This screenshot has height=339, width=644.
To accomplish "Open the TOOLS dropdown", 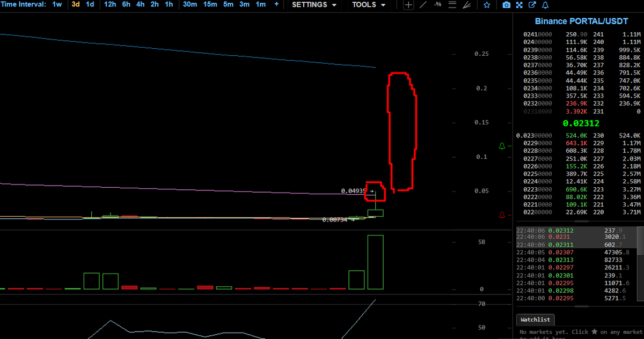I will tap(369, 4).
